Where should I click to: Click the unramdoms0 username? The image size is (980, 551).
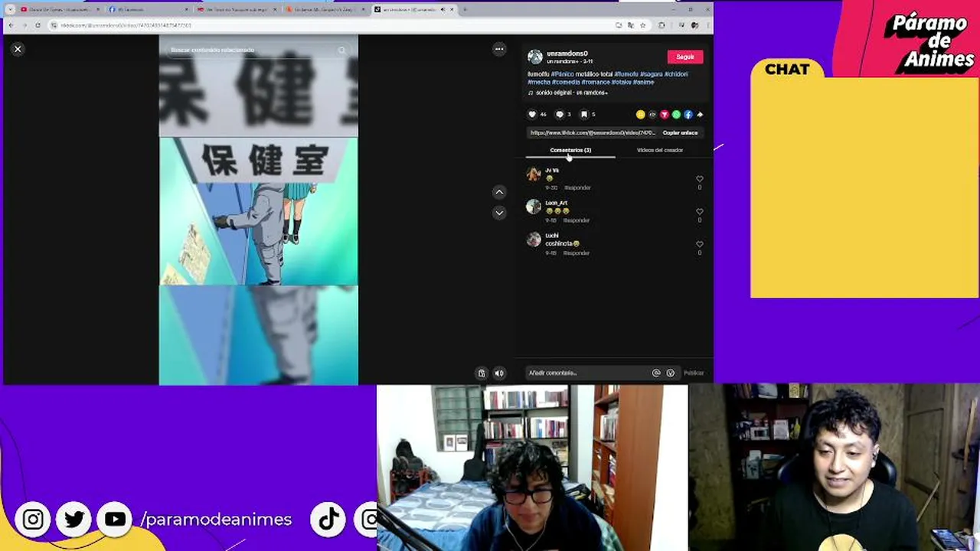tap(567, 54)
